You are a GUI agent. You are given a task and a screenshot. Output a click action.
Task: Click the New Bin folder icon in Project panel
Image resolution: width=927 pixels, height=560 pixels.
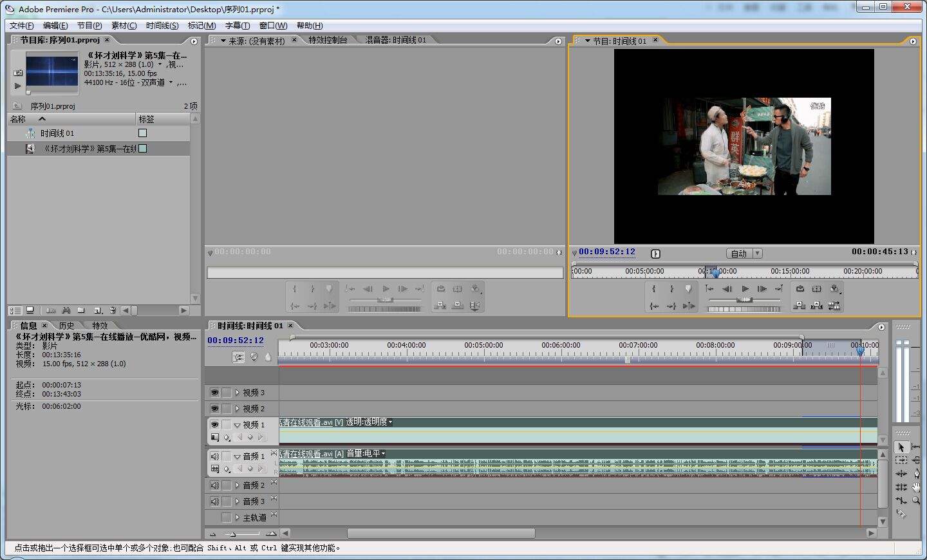[x=82, y=310]
